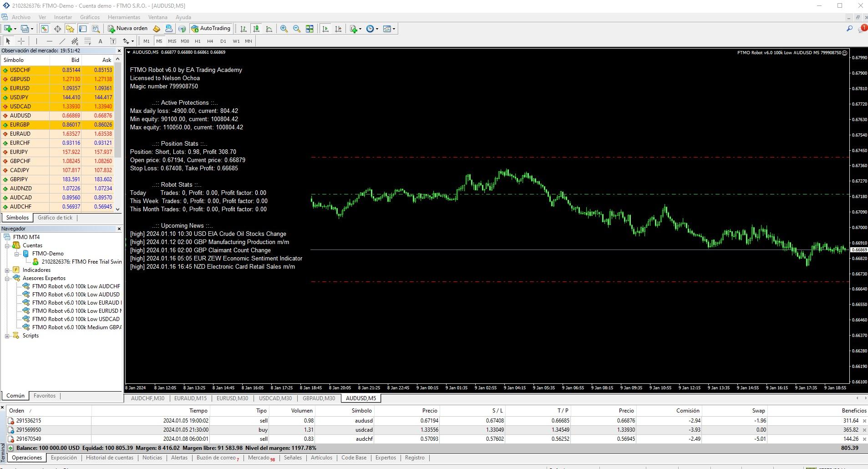The height and width of the screenshot is (469, 868).
Task: Open the Insertar menu
Action: pyautogui.click(x=63, y=17)
